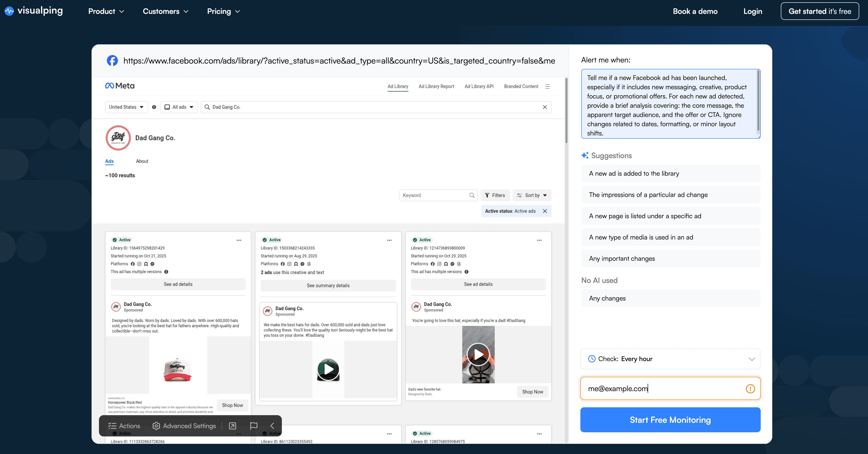Open the Sort by dropdown
Image resolution: width=868 pixels, height=454 pixels.
click(x=532, y=195)
